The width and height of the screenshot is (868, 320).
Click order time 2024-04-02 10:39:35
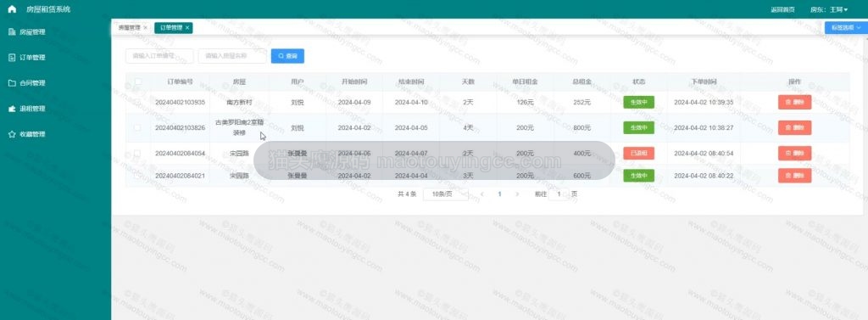click(x=704, y=102)
